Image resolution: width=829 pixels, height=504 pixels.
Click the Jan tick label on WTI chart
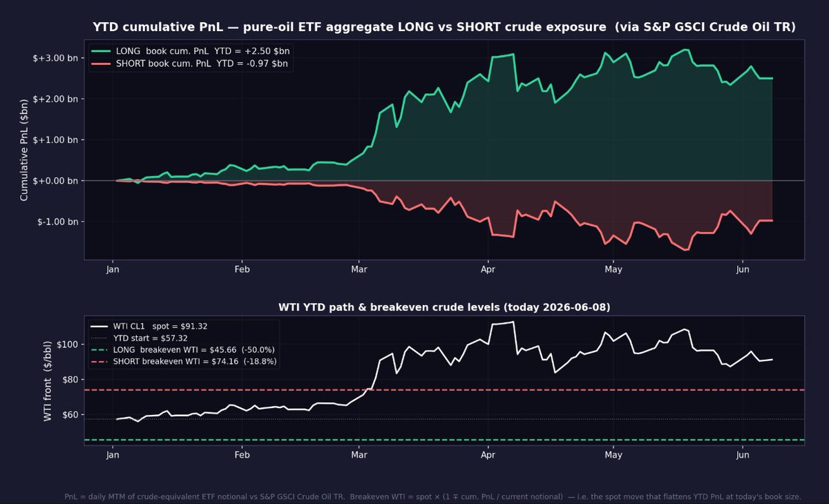click(113, 456)
